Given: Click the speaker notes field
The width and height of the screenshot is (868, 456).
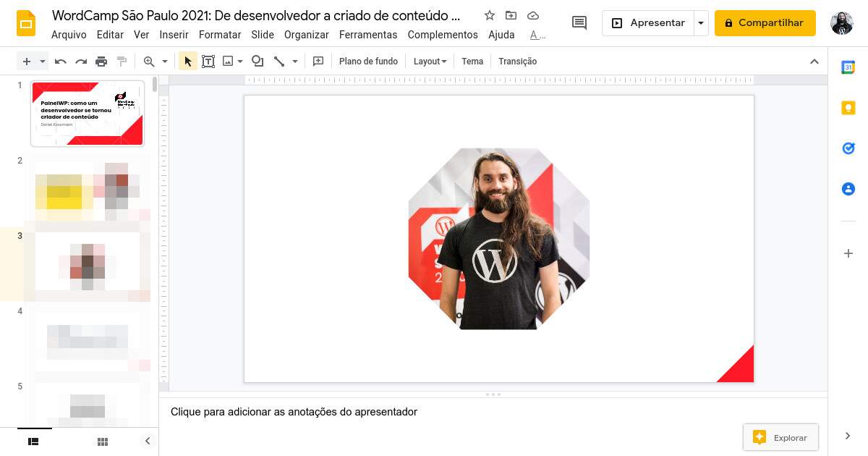Looking at the screenshot, I should coord(493,412).
